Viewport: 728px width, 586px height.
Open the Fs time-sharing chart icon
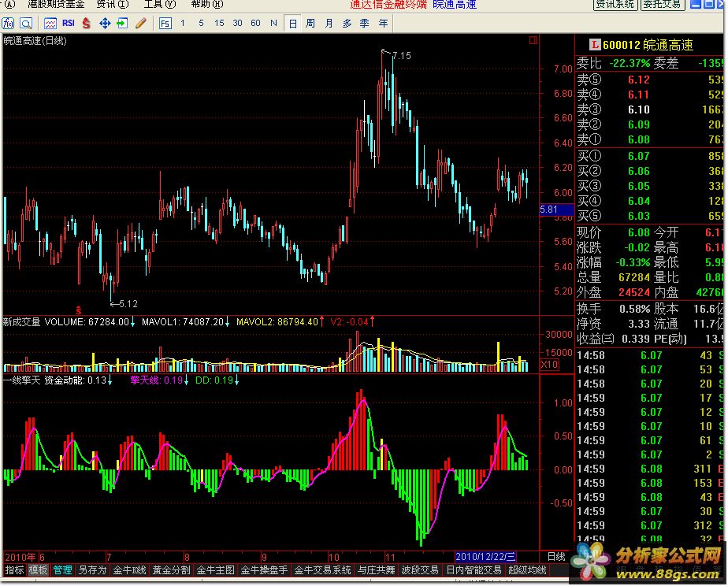(165, 23)
